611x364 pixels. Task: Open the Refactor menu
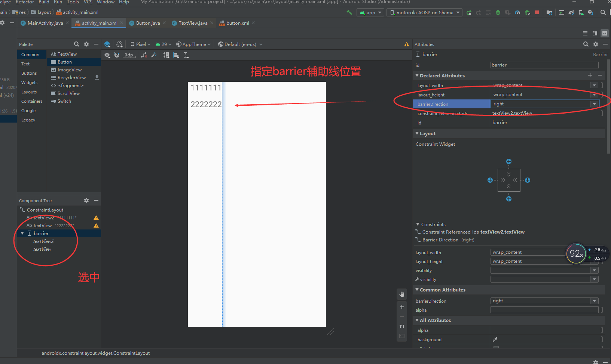[25, 2]
